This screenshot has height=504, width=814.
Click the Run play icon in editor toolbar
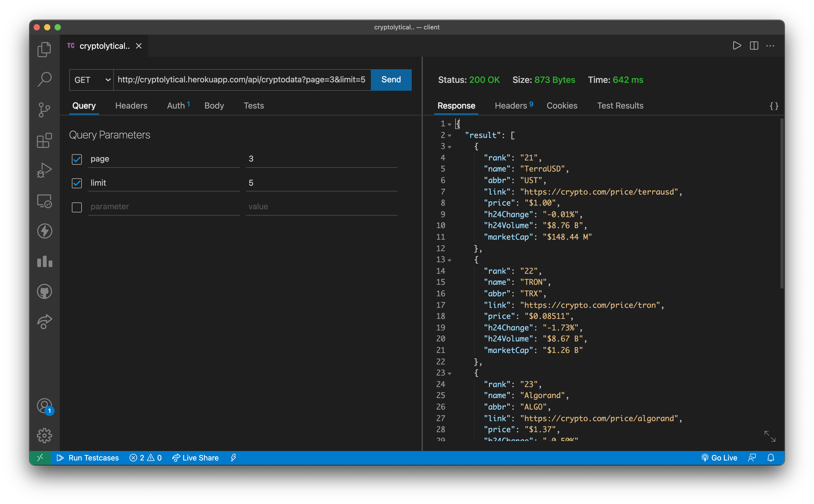[737, 46]
